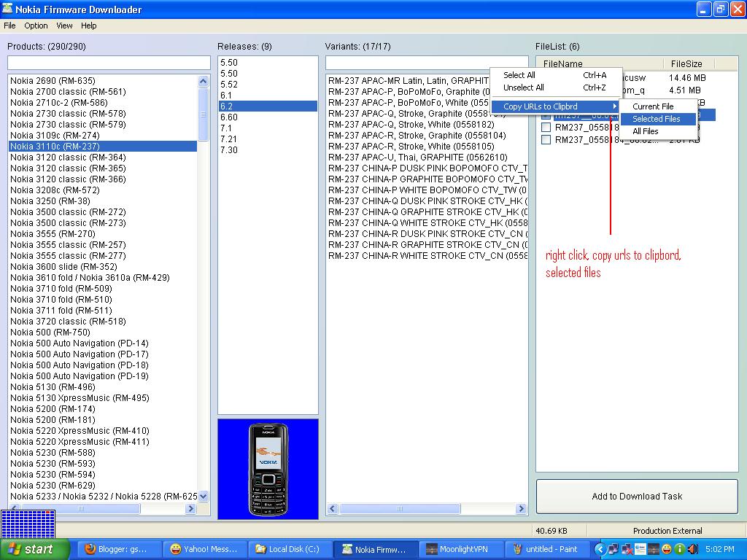
Task: Click the green info tray icon
Action: coord(680,550)
